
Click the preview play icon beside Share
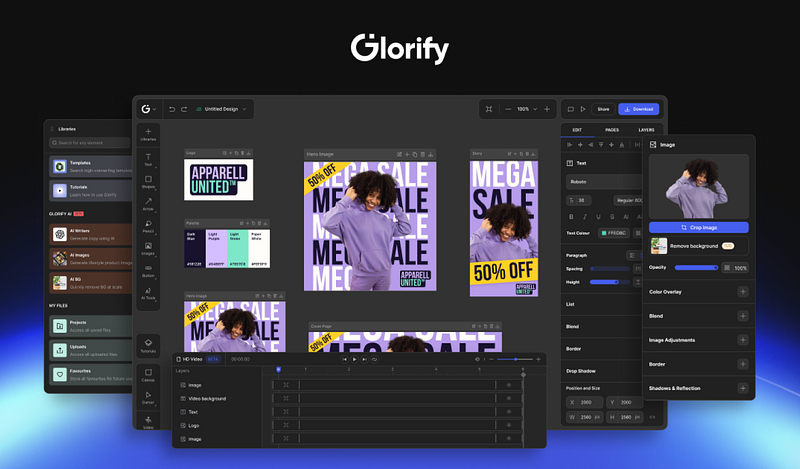pos(583,109)
